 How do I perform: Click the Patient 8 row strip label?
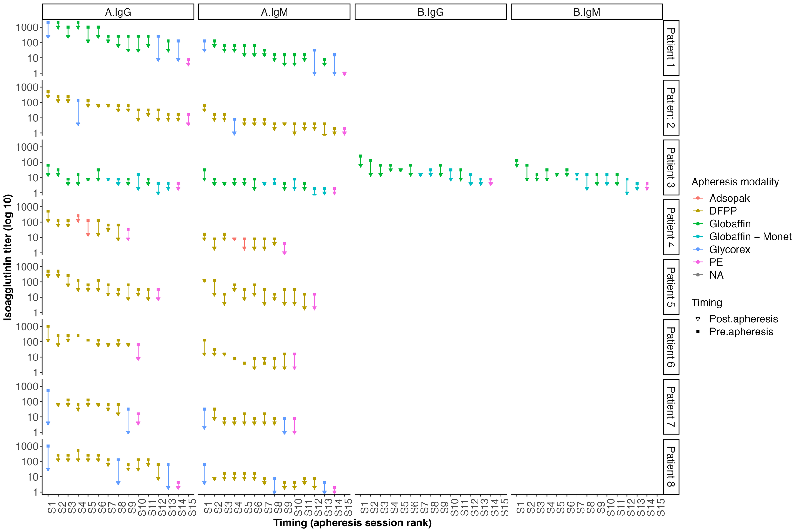click(671, 467)
